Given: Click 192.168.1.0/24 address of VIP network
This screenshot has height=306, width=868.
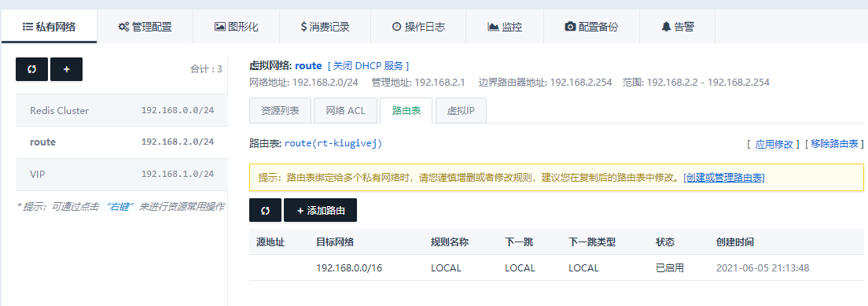Looking at the screenshot, I should tap(178, 174).
